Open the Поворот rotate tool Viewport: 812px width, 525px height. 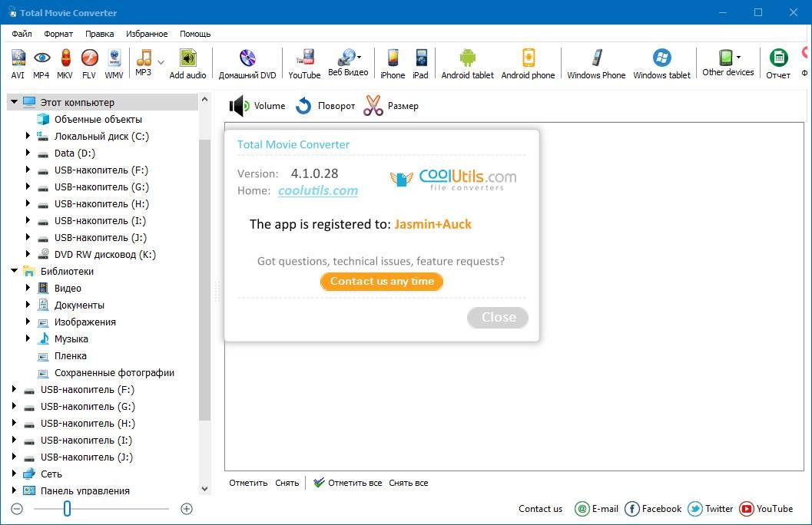[x=325, y=105]
